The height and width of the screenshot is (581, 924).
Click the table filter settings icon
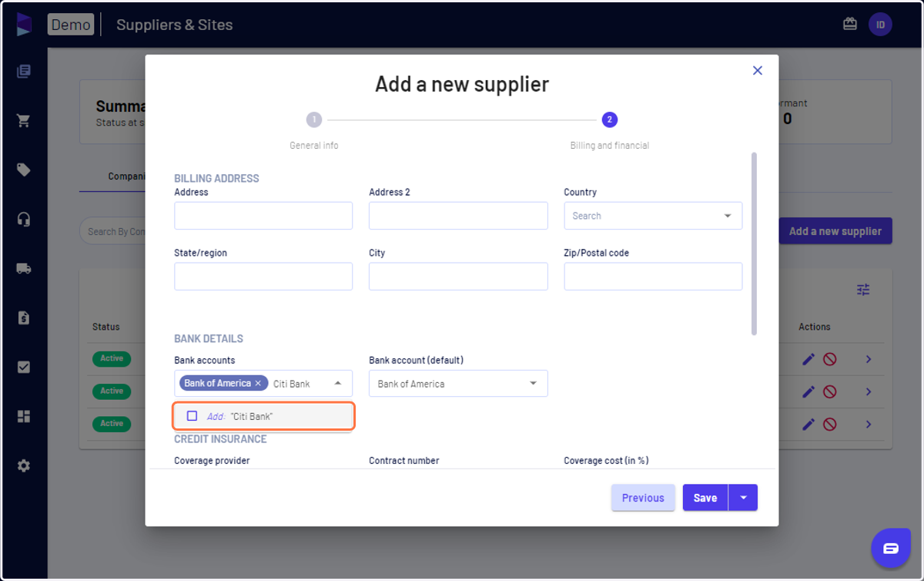(863, 290)
